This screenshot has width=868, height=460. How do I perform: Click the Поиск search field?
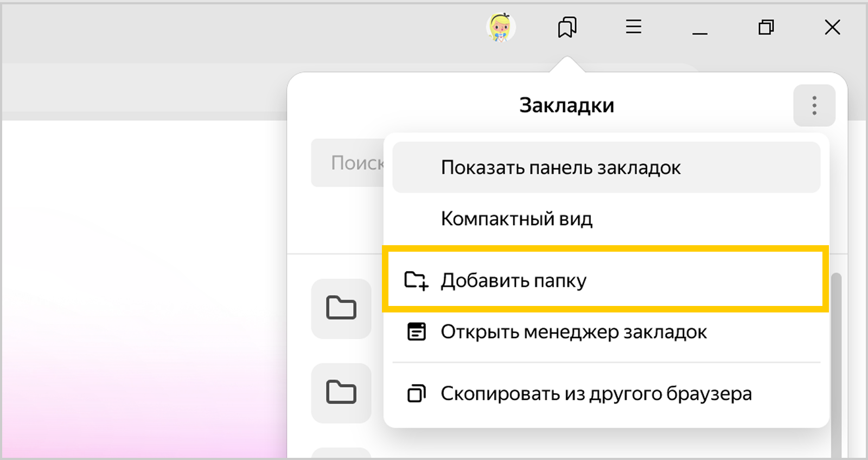347,163
